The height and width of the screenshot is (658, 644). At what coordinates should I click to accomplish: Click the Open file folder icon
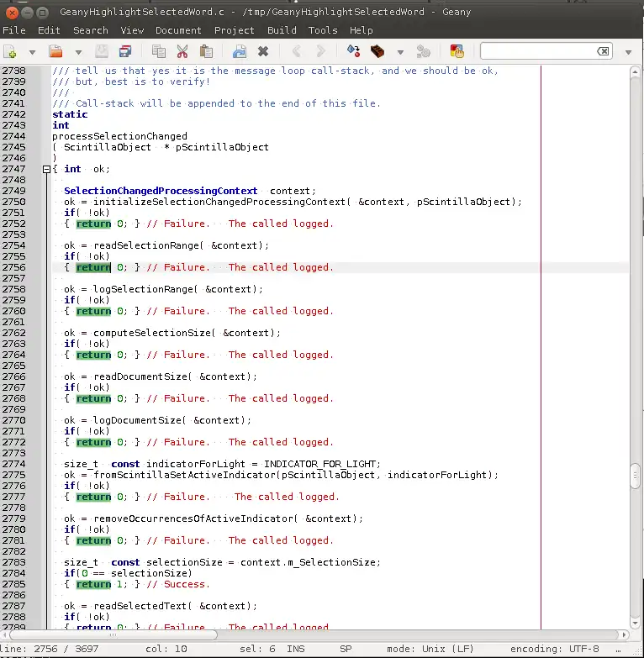[x=55, y=52]
